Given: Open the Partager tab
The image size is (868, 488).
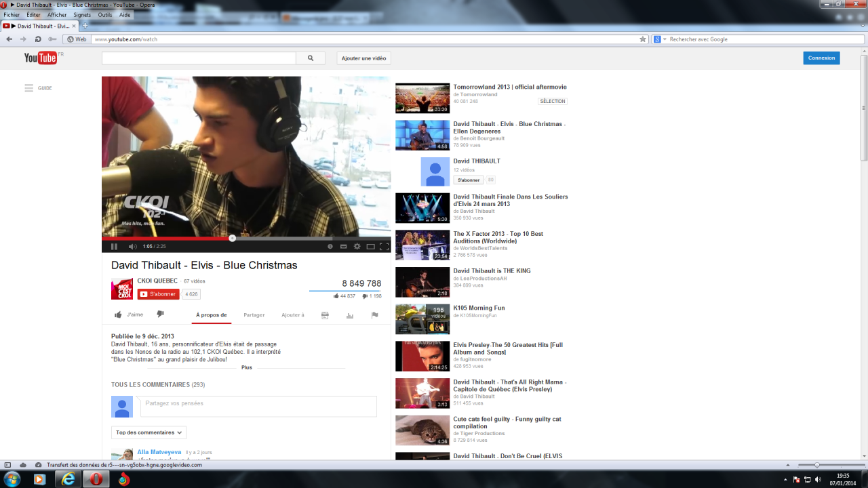Looking at the screenshot, I should [254, 315].
